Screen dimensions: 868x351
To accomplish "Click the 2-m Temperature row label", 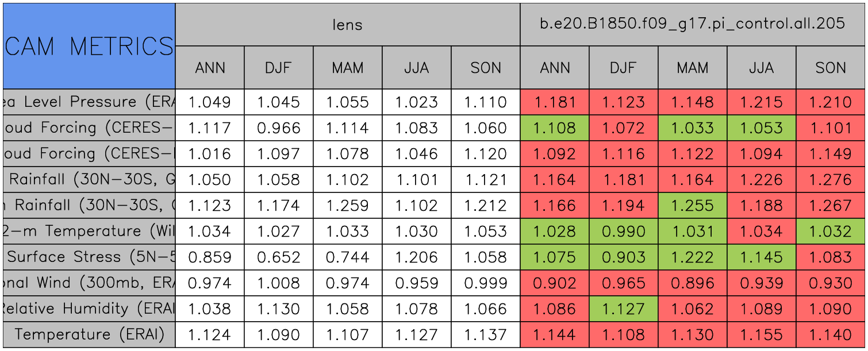I will coord(89,231).
